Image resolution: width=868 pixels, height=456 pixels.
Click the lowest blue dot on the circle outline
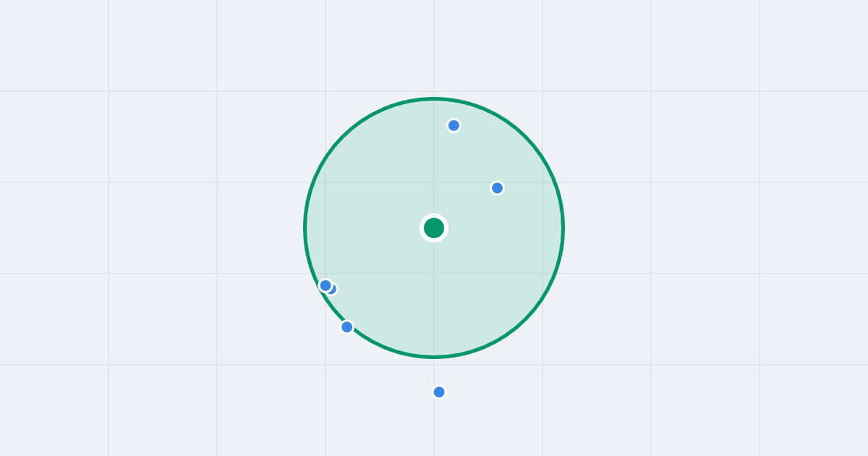click(x=347, y=326)
